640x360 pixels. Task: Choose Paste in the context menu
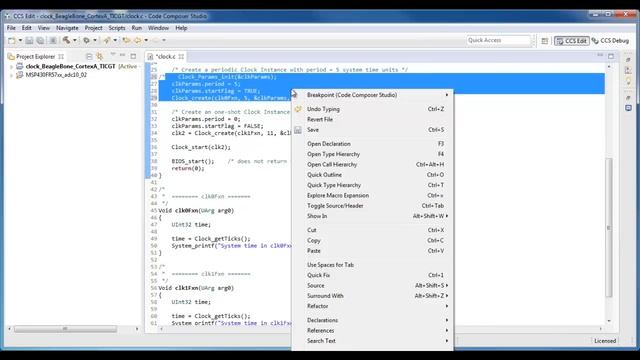pyautogui.click(x=372, y=251)
